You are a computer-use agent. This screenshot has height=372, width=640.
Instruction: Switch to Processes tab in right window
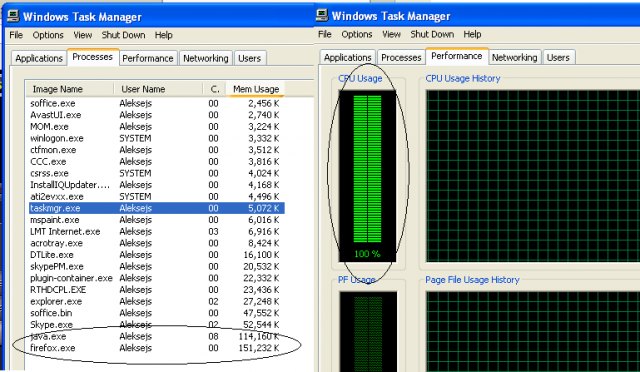(401, 58)
